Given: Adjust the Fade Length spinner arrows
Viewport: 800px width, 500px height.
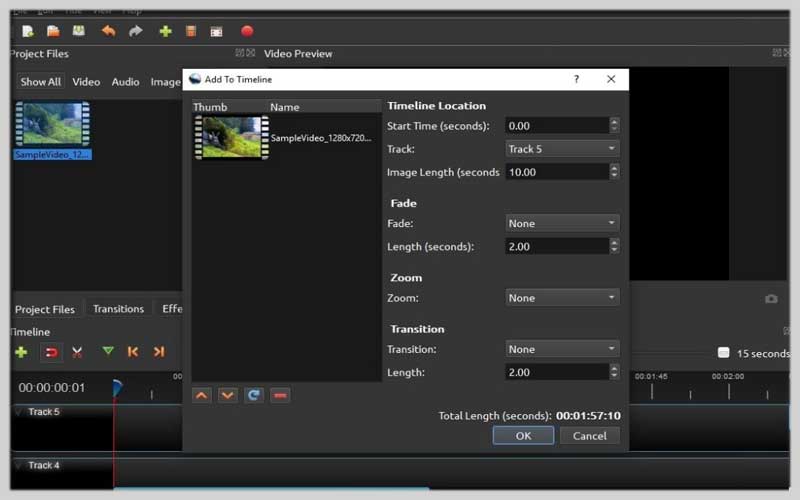Looking at the screenshot, I should point(614,246).
